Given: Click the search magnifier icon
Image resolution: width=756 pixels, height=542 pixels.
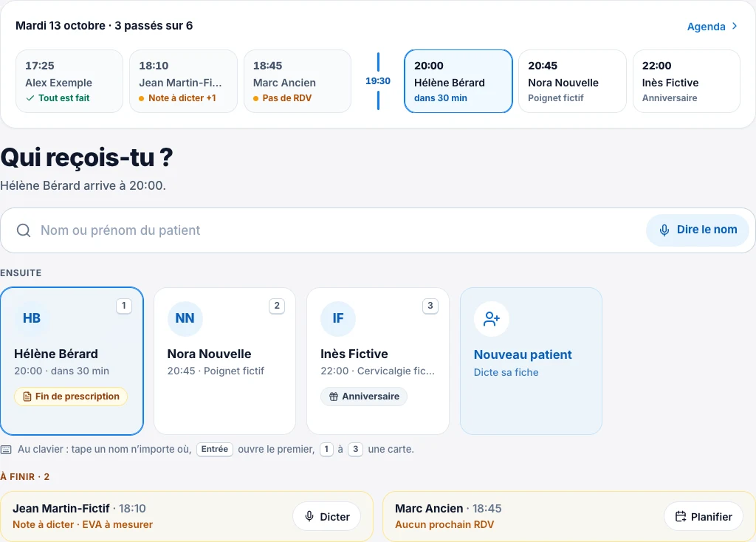Looking at the screenshot, I should click(24, 230).
